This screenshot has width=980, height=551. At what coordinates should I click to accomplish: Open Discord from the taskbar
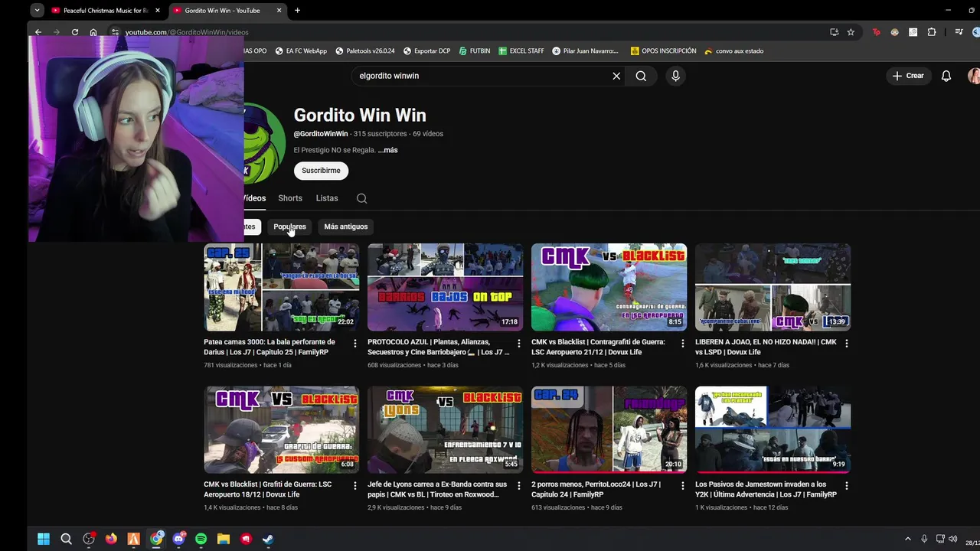[x=178, y=539]
